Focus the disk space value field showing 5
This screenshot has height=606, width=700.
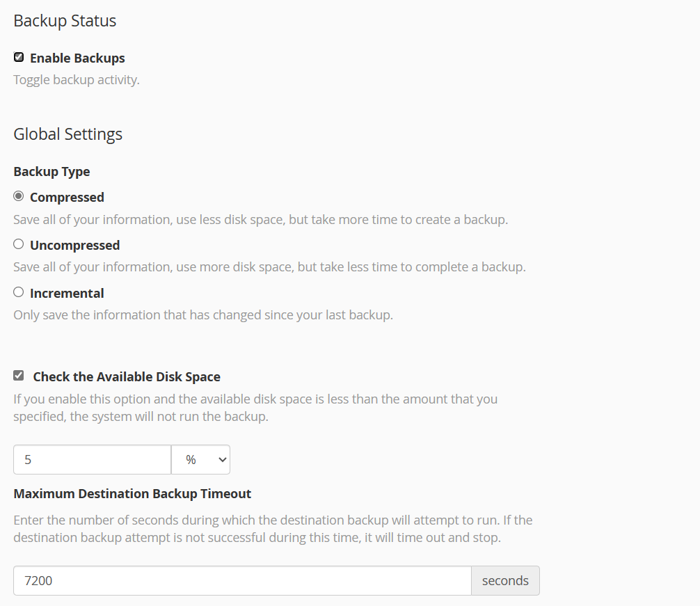coord(92,460)
